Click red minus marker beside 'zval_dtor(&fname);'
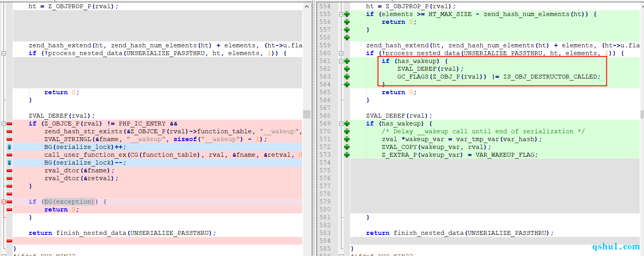The image size is (644, 256). tap(9, 170)
